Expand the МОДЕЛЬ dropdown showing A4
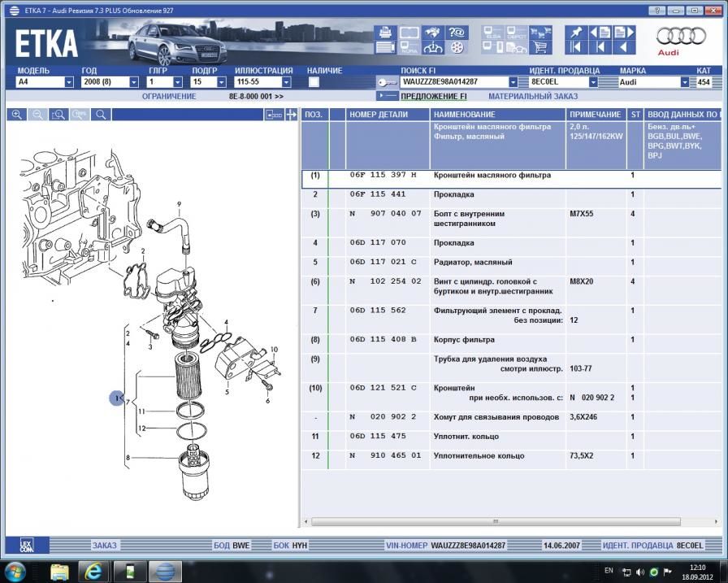This screenshot has width=728, height=583. pyautogui.click(x=68, y=82)
